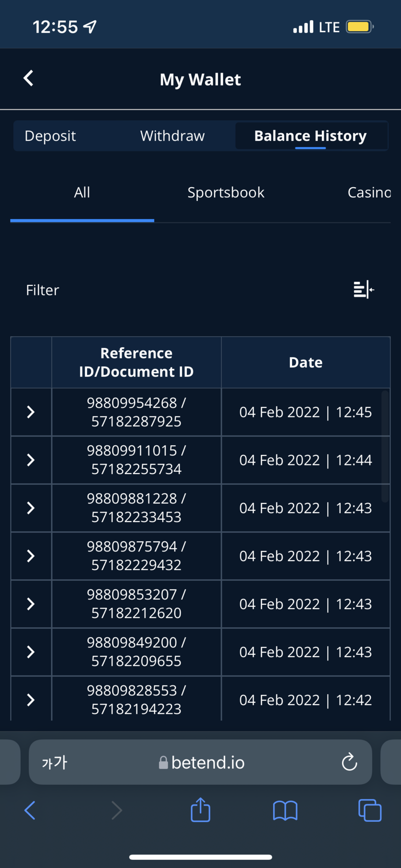
Task: Tap Safari browser forward arrow
Action: [x=117, y=810]
